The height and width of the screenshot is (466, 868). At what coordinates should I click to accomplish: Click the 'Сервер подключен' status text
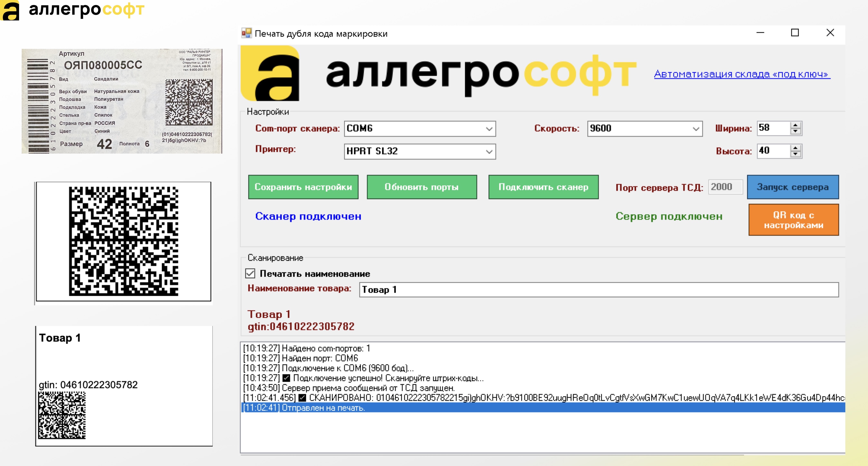[x=669, y=216]
